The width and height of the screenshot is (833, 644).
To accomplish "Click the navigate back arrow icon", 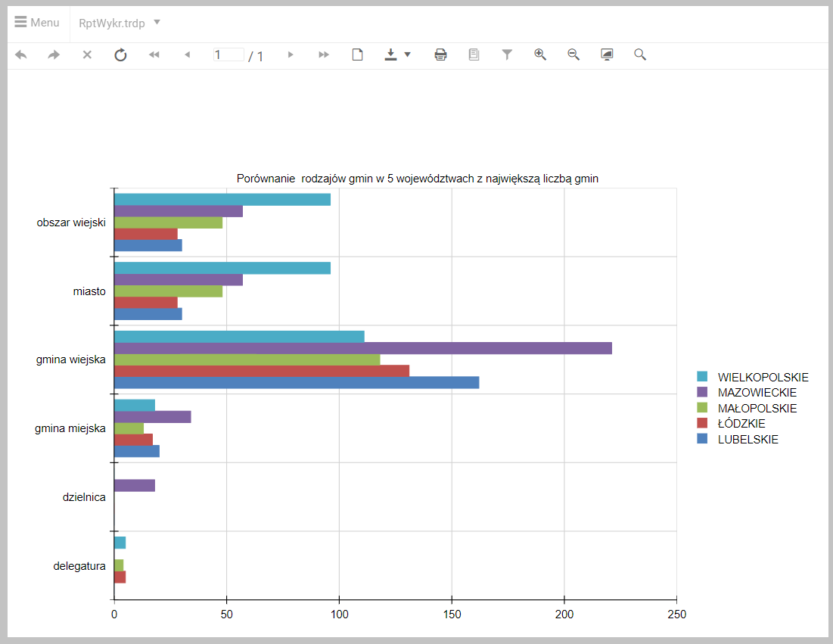I will pyautogui.click(x=21, y=54).
